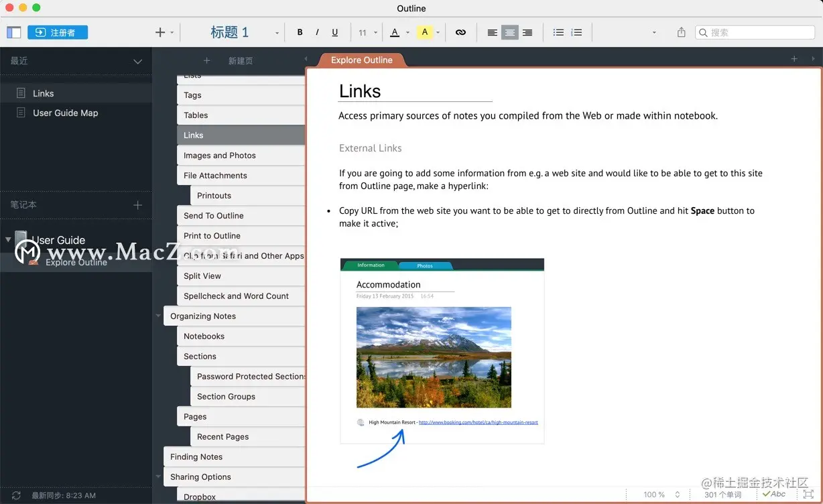823x504 pixels.
Task: Click the User Guide notebook icon
Action: pyautogui.click(x=21, y=239)
